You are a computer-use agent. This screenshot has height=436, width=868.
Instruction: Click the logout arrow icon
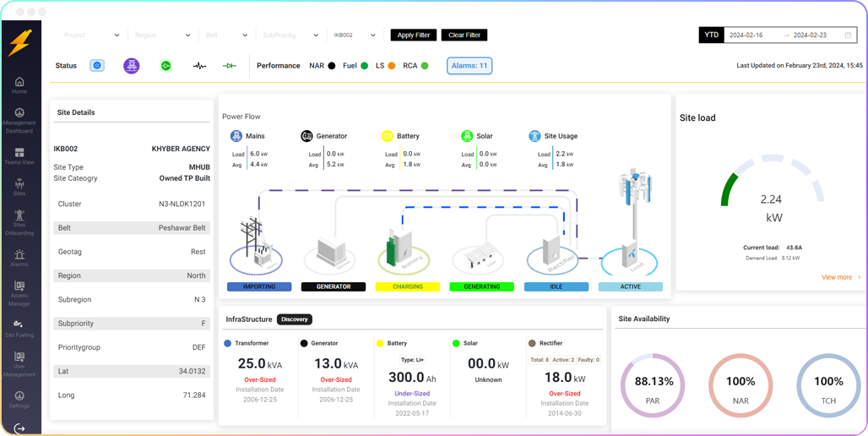click(19, 428)
